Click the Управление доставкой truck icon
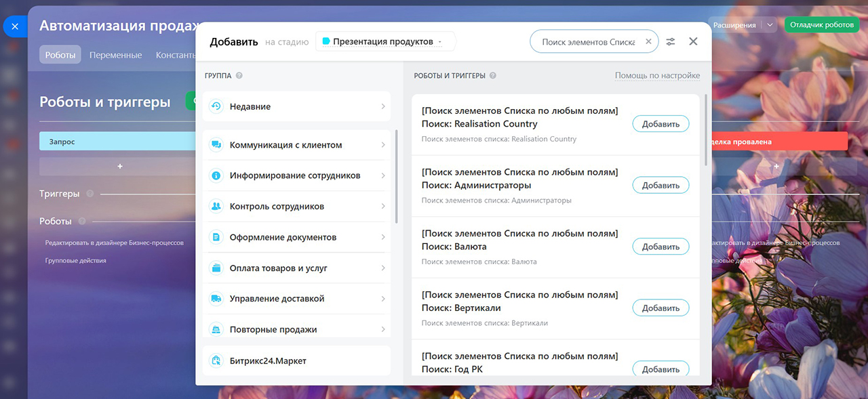Screen dimensions: 868x399 click(216, 299)
